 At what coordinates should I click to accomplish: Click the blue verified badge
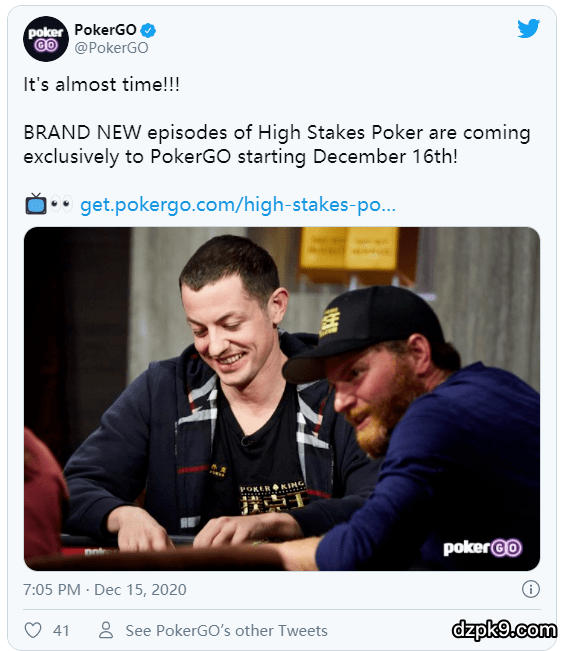[x=148, y=30]
